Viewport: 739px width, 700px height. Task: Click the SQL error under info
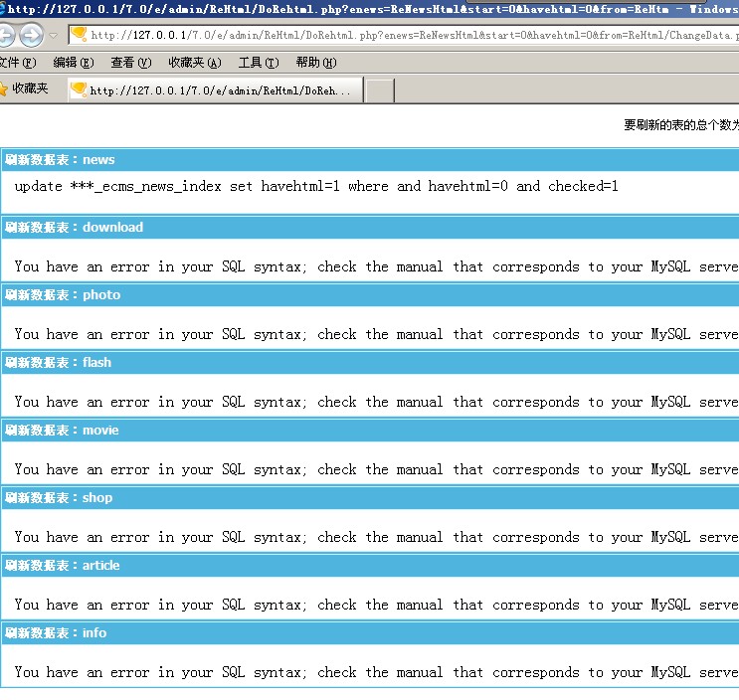377,673
